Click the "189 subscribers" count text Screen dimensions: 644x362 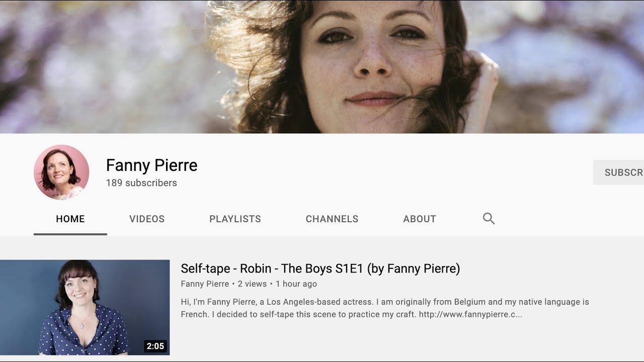pyautogui.click(x=141, y=183)
